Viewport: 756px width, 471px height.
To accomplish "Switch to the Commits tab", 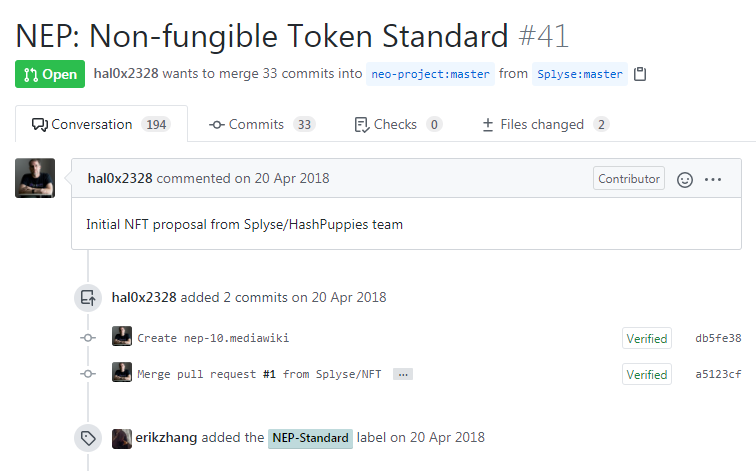I will (262, 125).
